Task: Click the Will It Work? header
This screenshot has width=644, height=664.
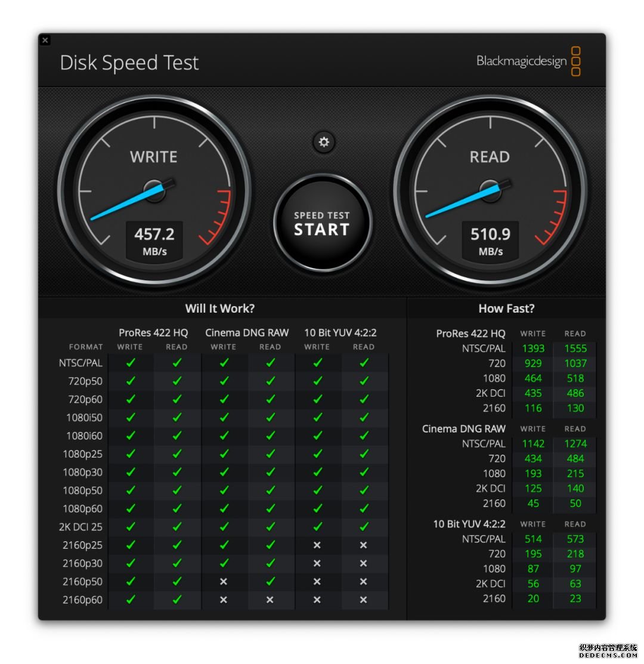Action: (220, 308)
